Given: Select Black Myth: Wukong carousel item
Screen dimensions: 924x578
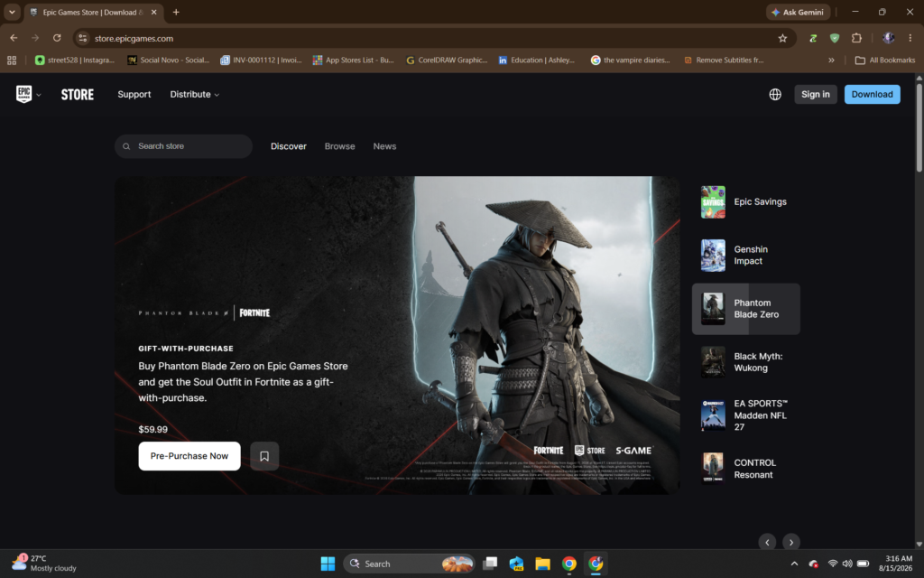Looking at the screenshot, I should pyautogui.click(x=745, y=362).
